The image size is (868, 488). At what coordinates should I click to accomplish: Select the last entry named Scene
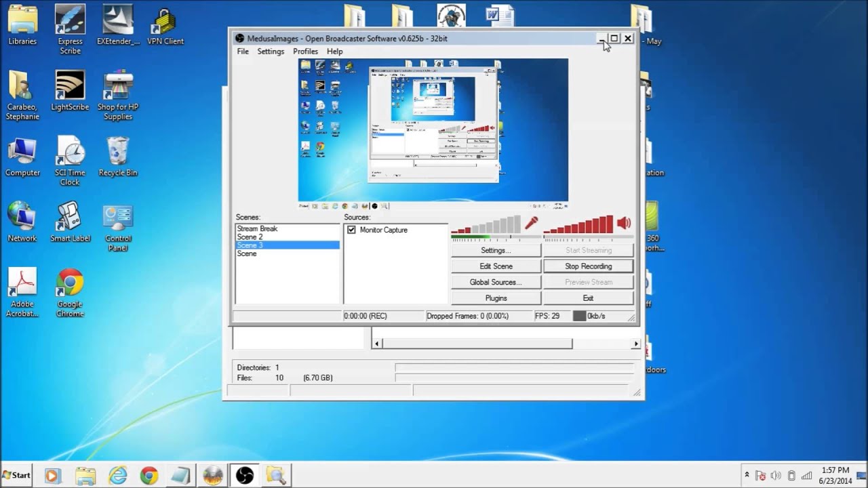coord(288,253)
